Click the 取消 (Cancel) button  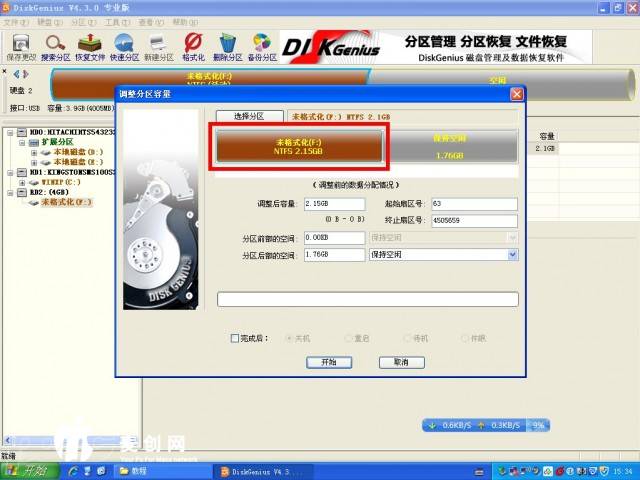(401, 362)
